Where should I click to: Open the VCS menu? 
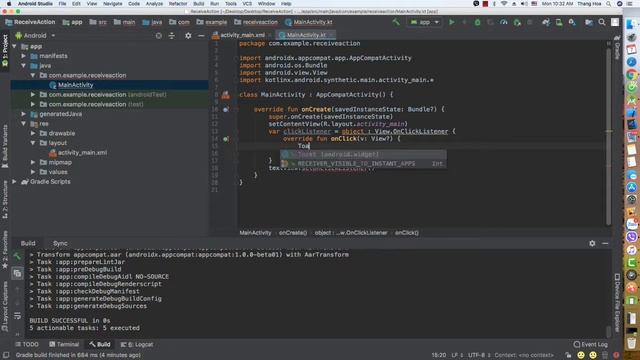click(x=247, y=4)
